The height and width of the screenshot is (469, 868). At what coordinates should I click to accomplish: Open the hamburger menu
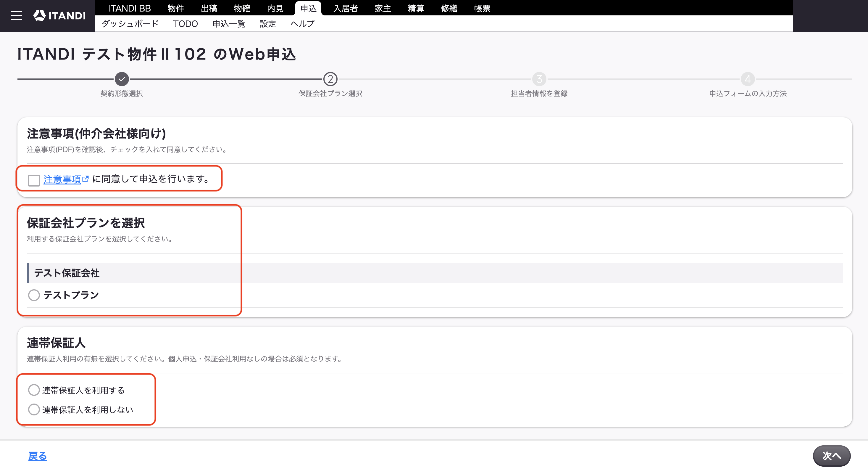pos(16,15)
